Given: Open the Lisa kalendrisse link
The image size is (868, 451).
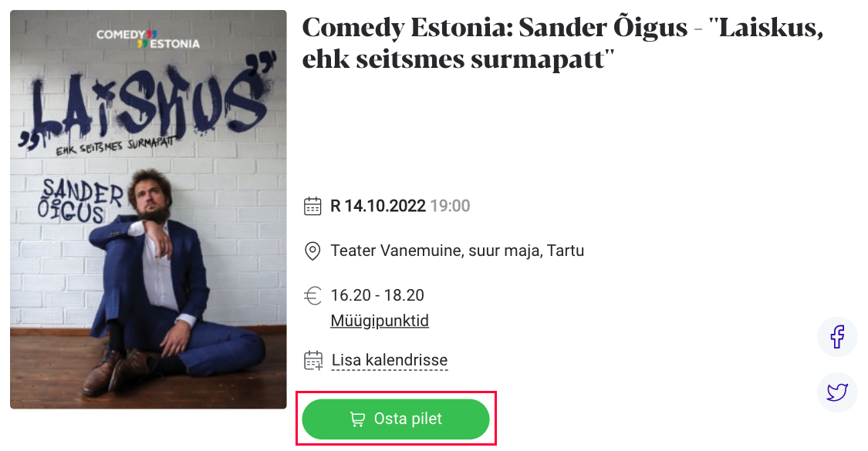Looking at the screenshot, I should 390,360.
